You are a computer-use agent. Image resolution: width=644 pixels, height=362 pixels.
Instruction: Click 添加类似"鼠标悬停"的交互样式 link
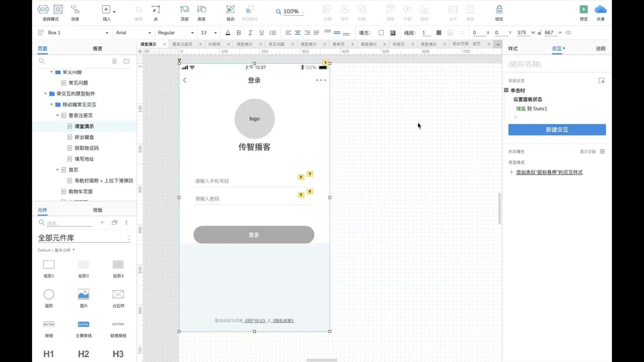(x=549, y=172)
